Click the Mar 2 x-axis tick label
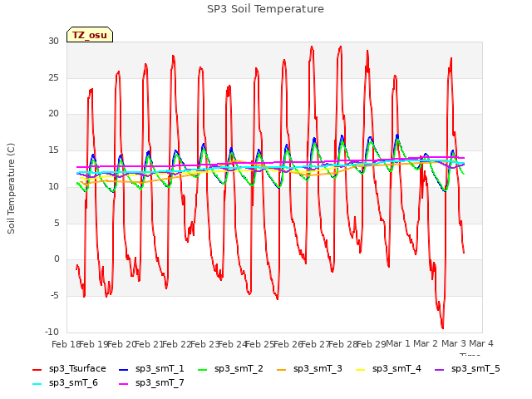Image resolution: width=532 pixels, height=399 pixels. pyautogui.click(x=426, y=343)
